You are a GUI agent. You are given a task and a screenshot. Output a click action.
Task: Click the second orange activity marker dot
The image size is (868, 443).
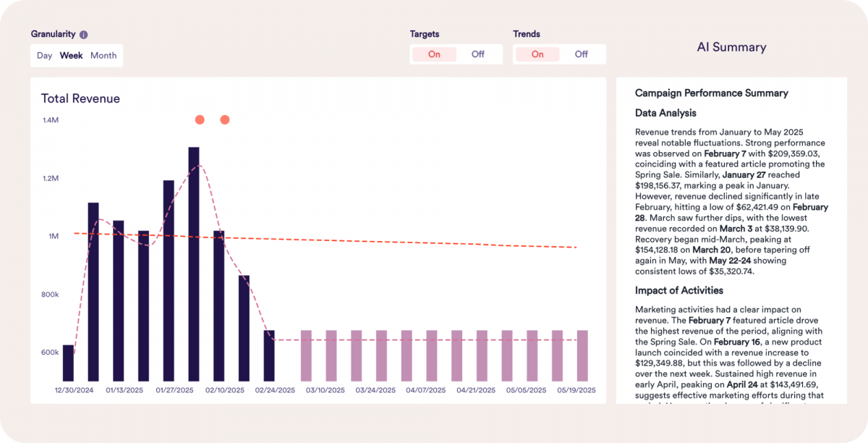(x=225, y=119)
